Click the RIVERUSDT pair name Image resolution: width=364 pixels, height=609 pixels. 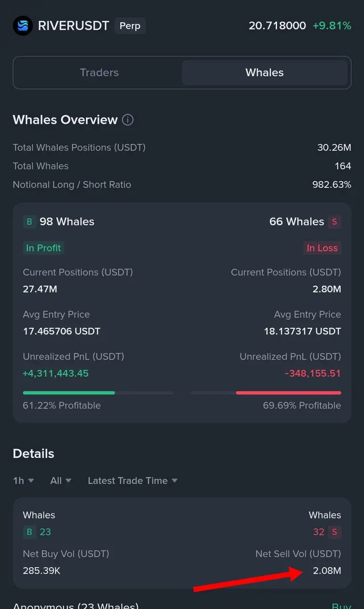tap(74, 26)
